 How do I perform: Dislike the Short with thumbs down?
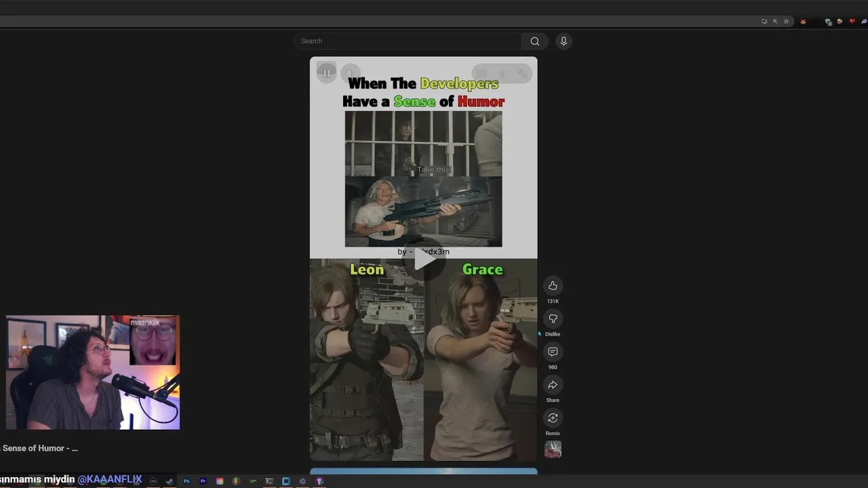553,319
